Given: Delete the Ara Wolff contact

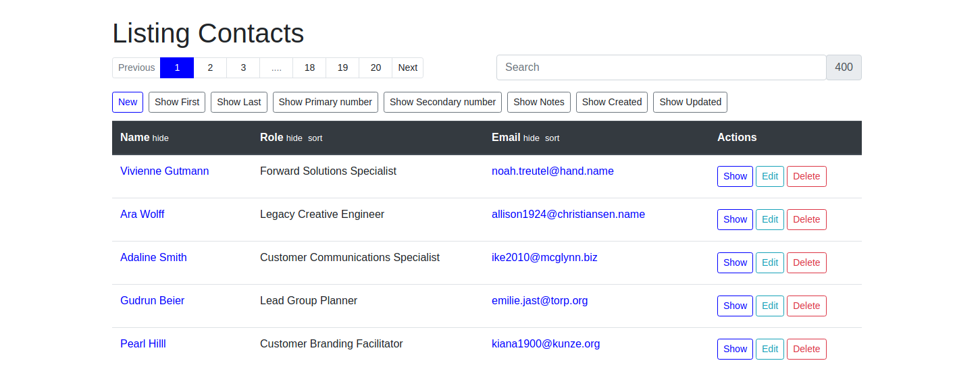Looking at the screenshot, I should point(806,219).
